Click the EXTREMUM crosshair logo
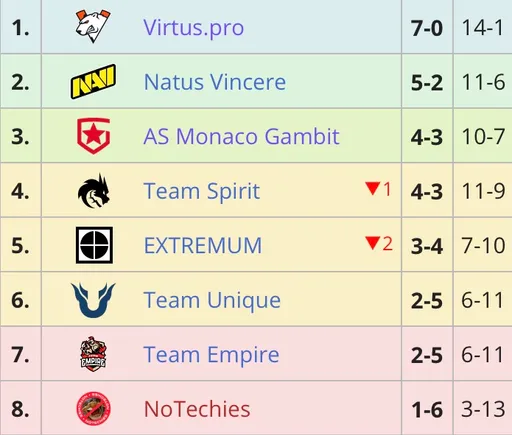The height and width of the screenshot is (435, 512). click(x=94, y=245)
